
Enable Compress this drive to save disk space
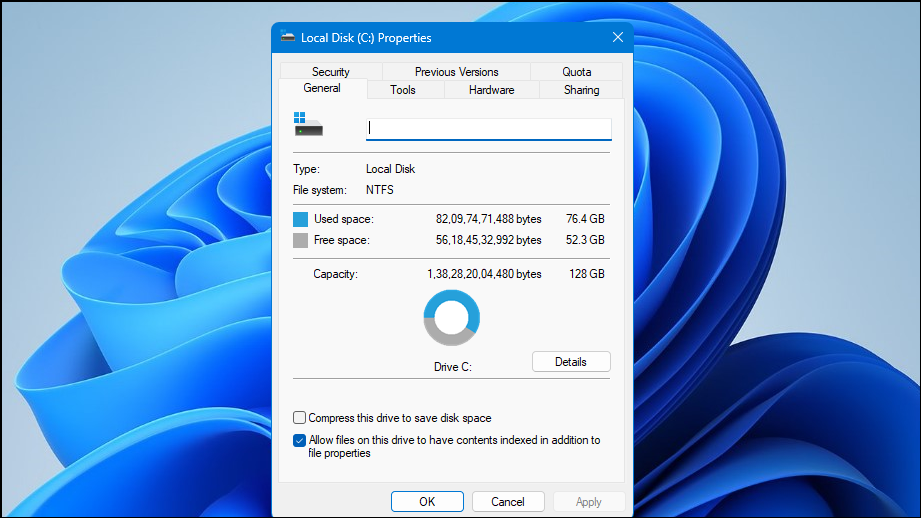300,418
